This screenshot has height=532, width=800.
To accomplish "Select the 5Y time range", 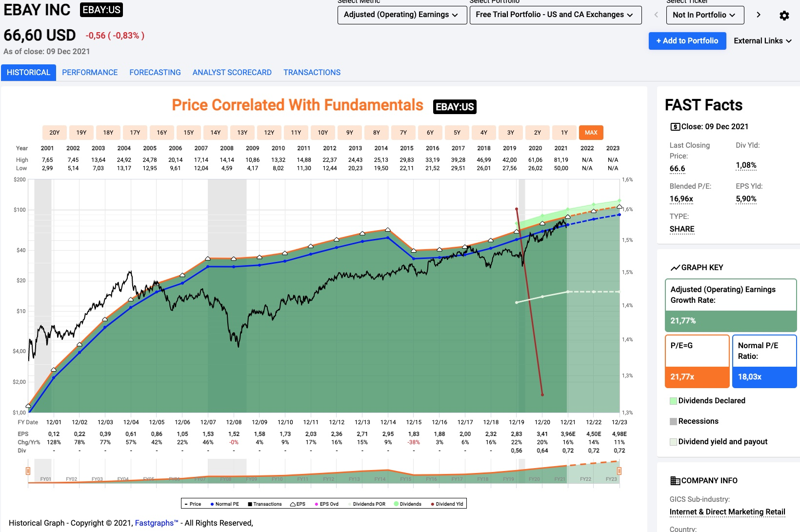I will 457,133.
